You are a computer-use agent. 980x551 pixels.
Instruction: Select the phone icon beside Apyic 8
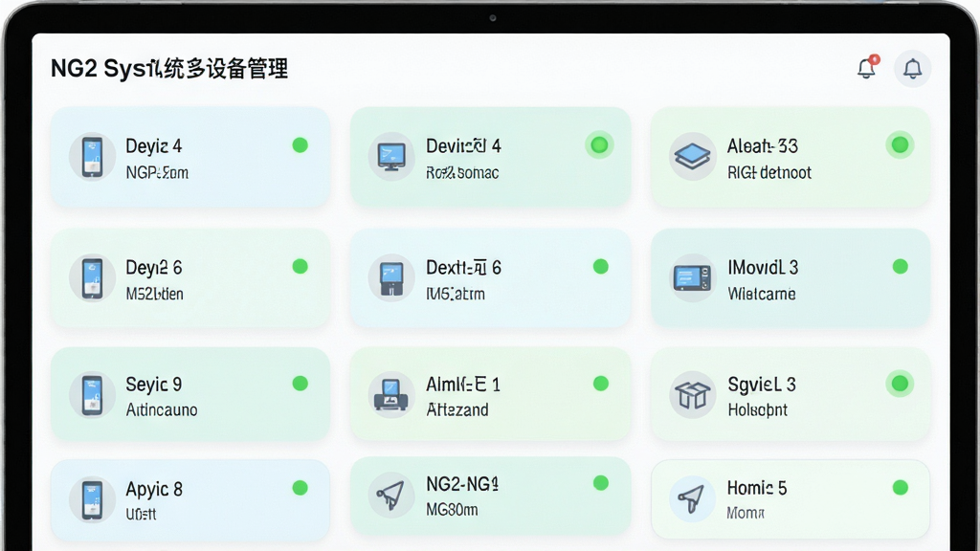pos(93,499)
